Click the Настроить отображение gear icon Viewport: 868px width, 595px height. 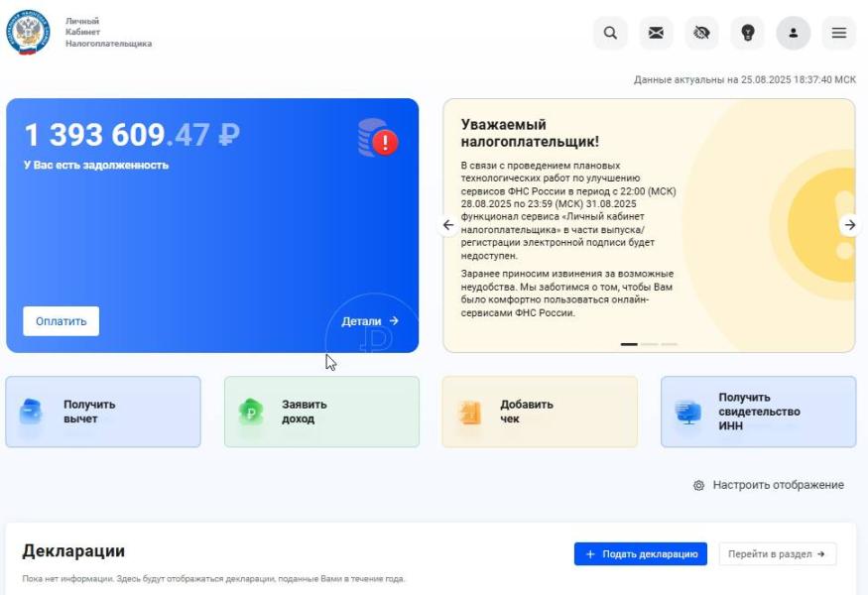(699, 485)
